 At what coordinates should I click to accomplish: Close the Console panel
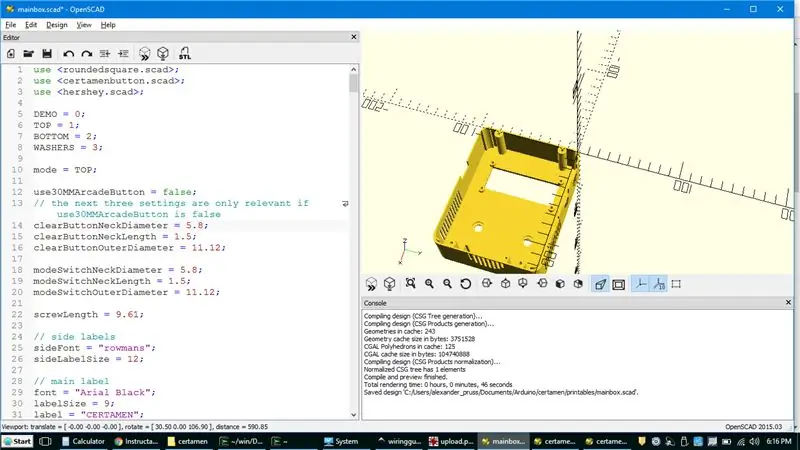(788, 303)
